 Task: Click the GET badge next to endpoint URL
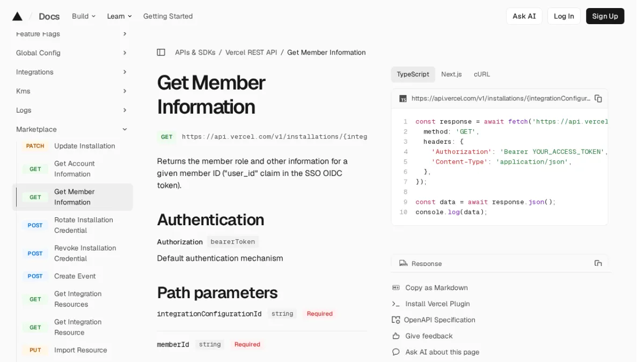167,137
